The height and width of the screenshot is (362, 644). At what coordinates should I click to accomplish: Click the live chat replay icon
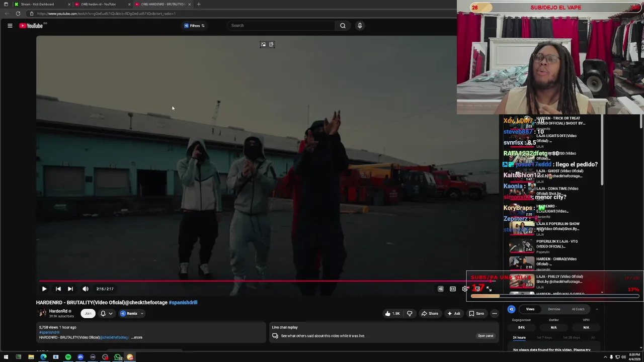click(x=275, y=336)
